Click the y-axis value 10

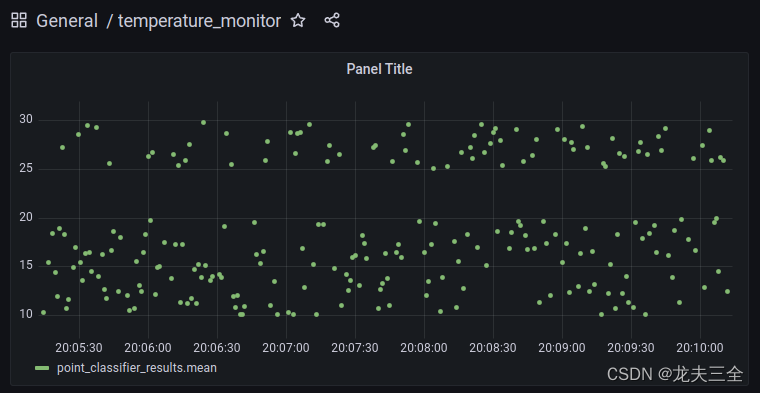26,314
